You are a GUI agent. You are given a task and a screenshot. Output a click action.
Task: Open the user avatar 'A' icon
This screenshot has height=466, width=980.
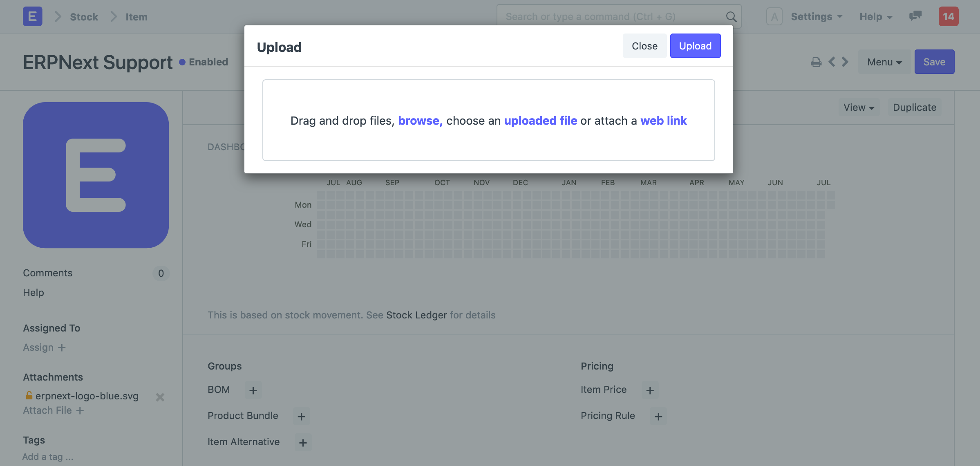(x=774, y=17)
